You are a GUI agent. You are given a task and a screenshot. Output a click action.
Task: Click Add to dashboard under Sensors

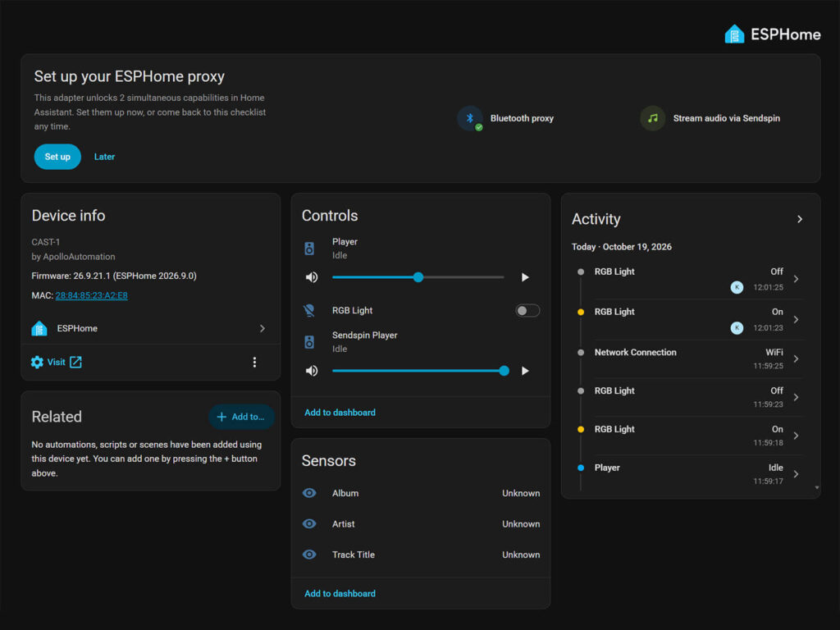340,594
